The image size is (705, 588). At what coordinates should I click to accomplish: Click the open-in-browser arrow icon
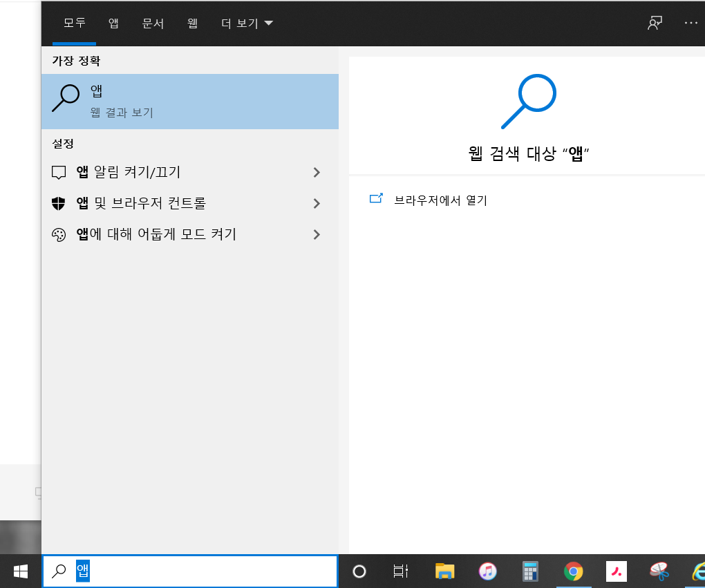point(376,198)
